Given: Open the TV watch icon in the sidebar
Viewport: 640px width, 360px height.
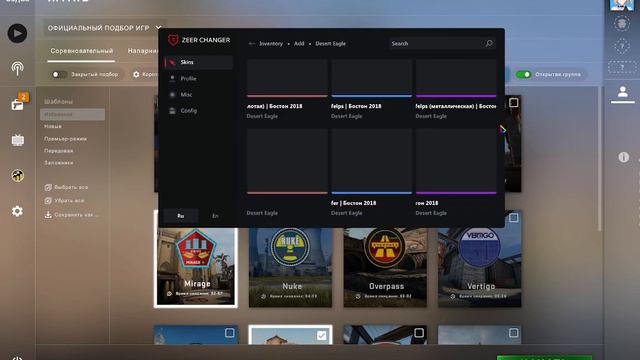Looking at the screenshot, I should pyautogui.click(x=18, y=140).
